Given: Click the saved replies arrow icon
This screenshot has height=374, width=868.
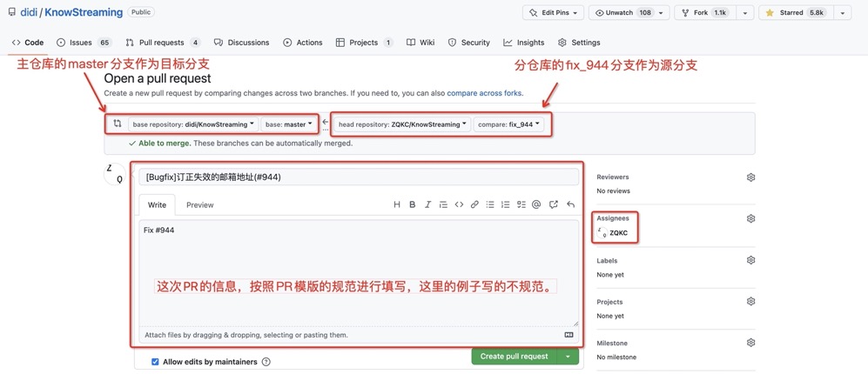Looking at the screenshot, I should pos(570,205).
